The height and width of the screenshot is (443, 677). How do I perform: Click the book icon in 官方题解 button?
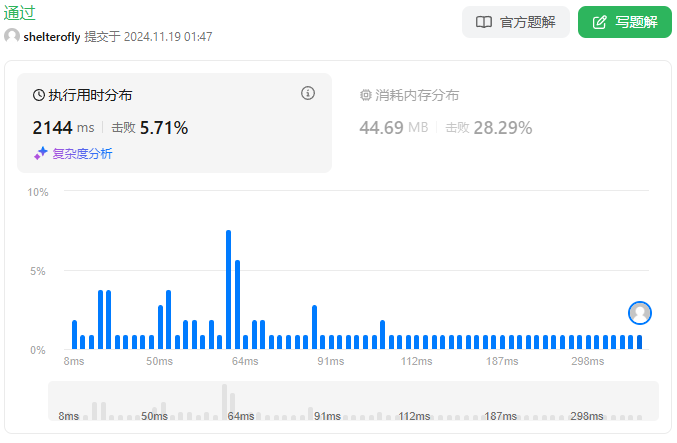click(484, 22)
